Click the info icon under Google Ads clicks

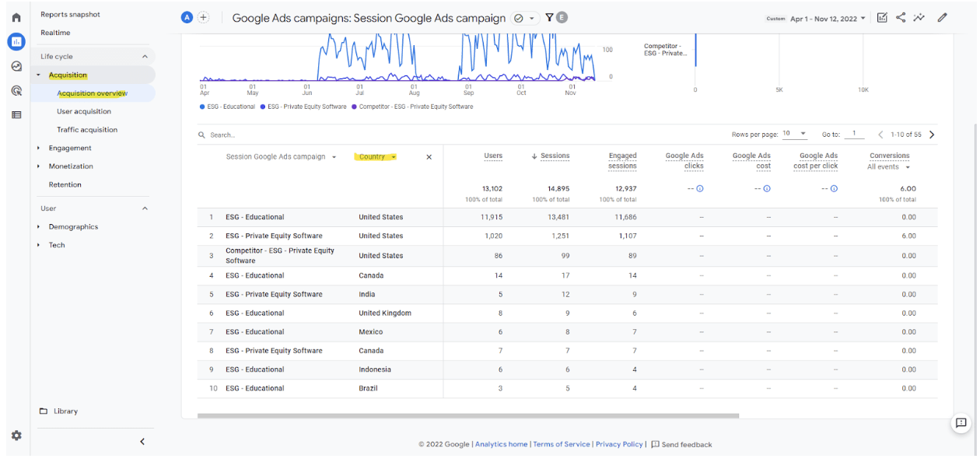tap(700, 188)
